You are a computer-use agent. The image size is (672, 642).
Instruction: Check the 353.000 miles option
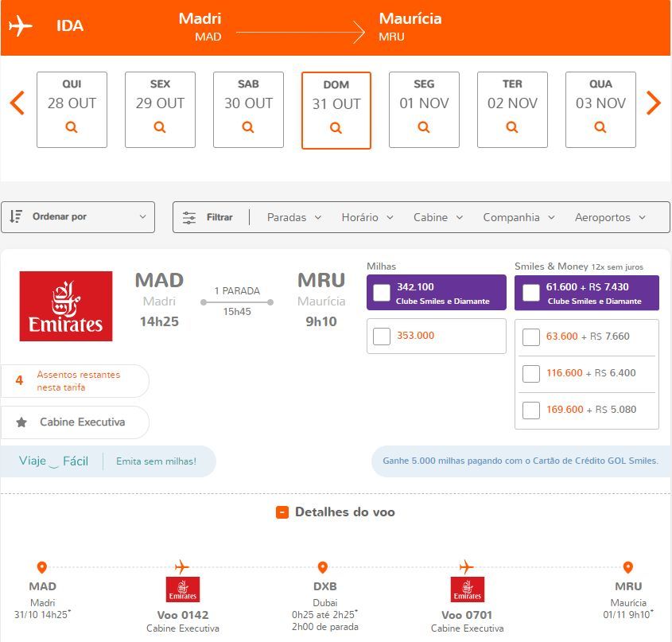[382, 337]
